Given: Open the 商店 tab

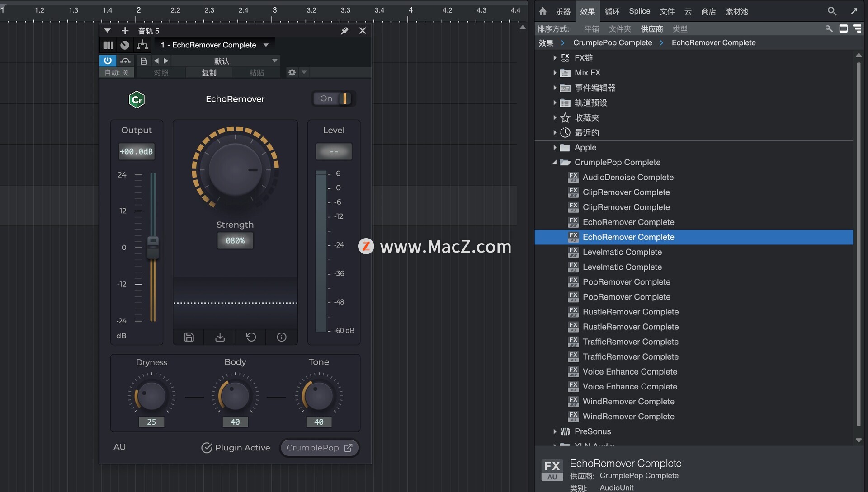Looking at the screenshot, I should click(708, 11).
